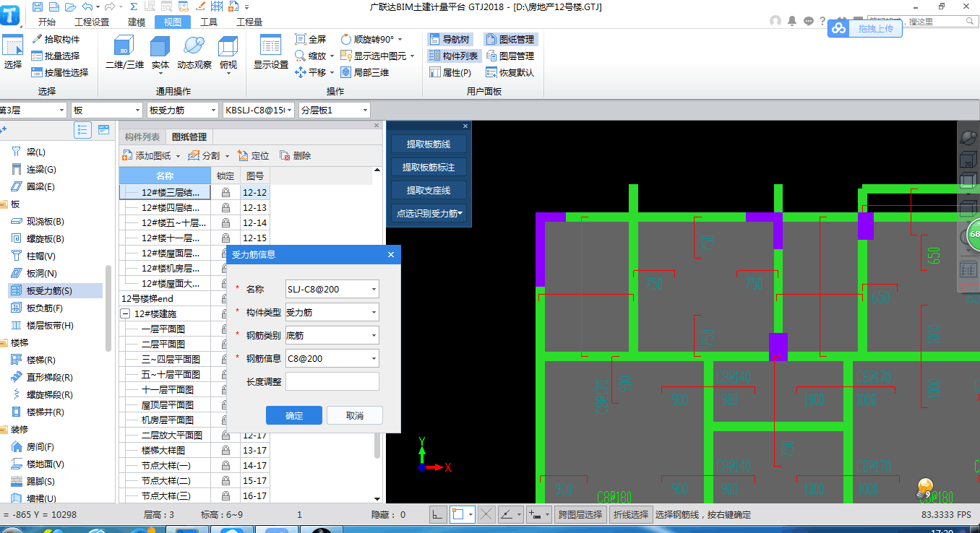The height and width of the screenshot is (533, 980).
Task: Open the 工具 ribbon tab
Action: pos(209,22)
